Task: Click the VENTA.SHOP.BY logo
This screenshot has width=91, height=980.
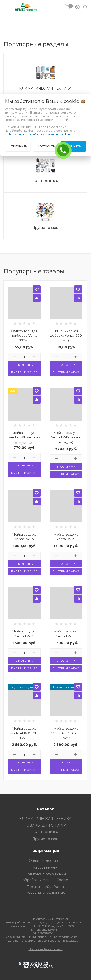Action: (x=26, y=7)
